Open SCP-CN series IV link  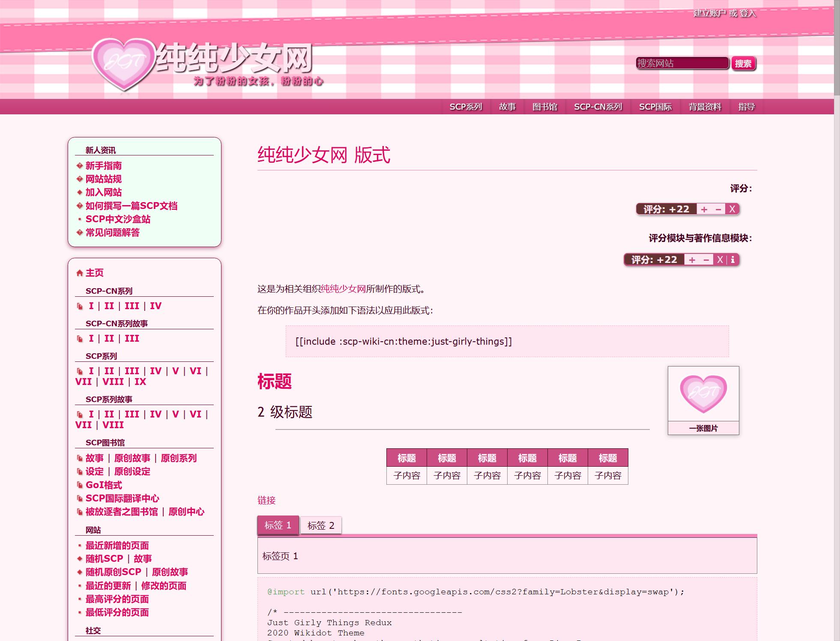pos(155,306)
